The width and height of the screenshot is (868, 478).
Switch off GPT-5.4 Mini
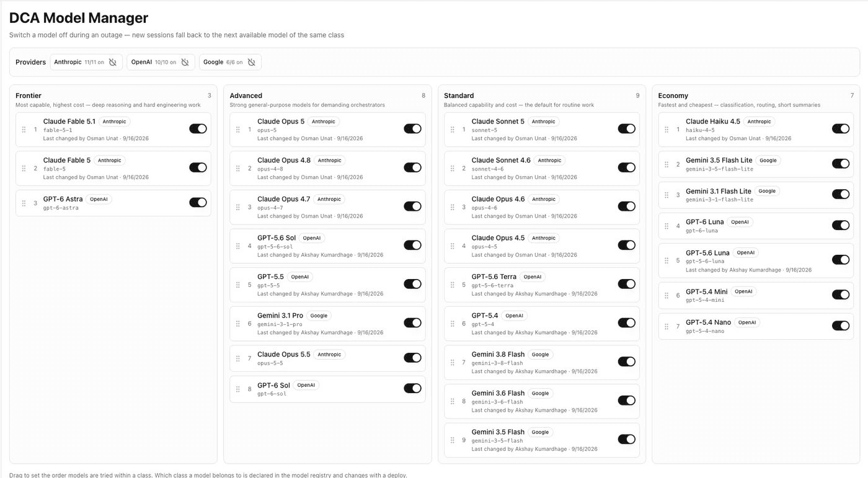(x=841, y=294)
